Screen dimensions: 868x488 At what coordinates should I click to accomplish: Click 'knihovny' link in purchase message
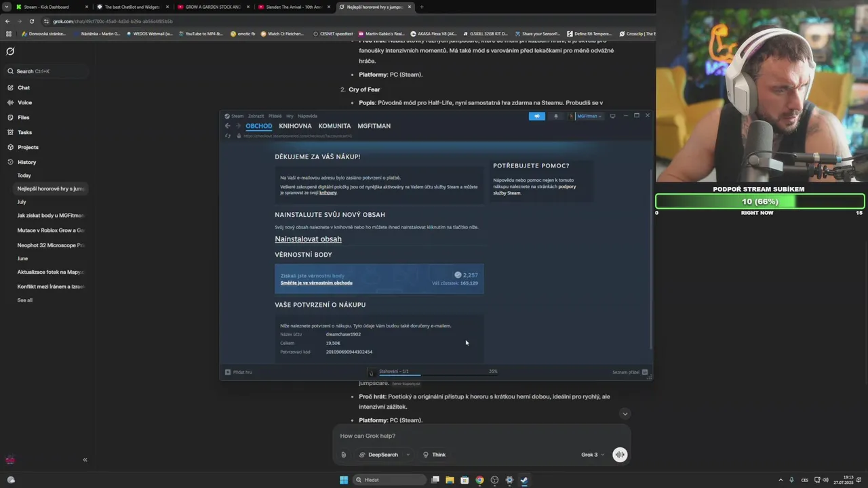click(328, 193)
